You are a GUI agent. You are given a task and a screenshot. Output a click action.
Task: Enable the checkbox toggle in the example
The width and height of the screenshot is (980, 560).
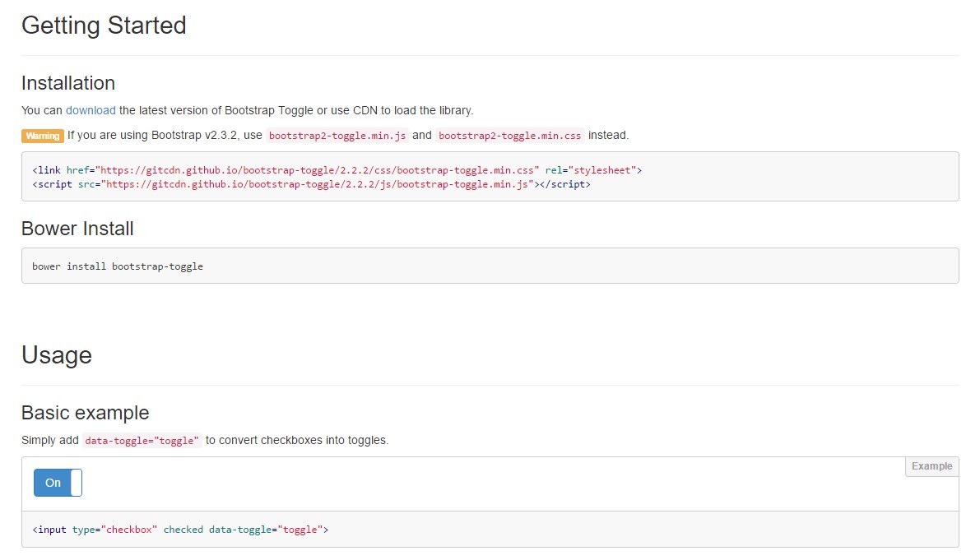click(57, 483)
